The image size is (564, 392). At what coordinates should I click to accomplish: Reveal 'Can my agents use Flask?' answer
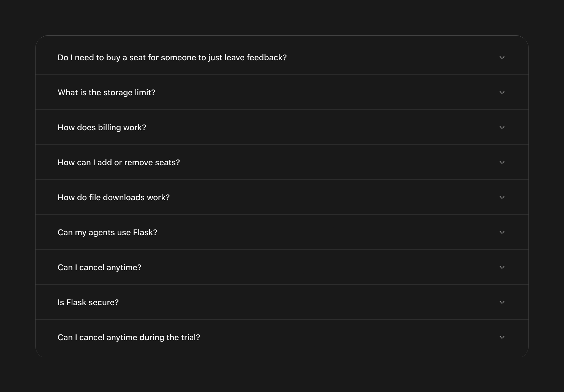pyautogui.click(x=107, y=233)
